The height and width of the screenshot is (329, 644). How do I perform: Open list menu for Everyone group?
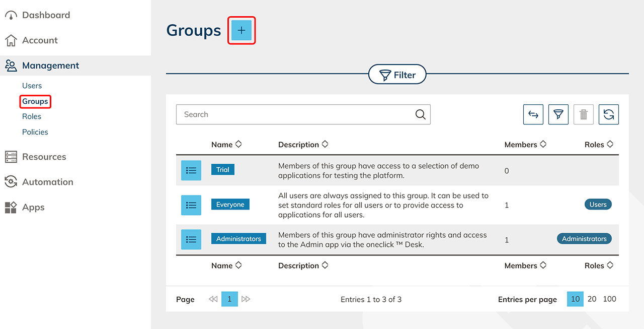pyautogui.click(x=191, y=205)
